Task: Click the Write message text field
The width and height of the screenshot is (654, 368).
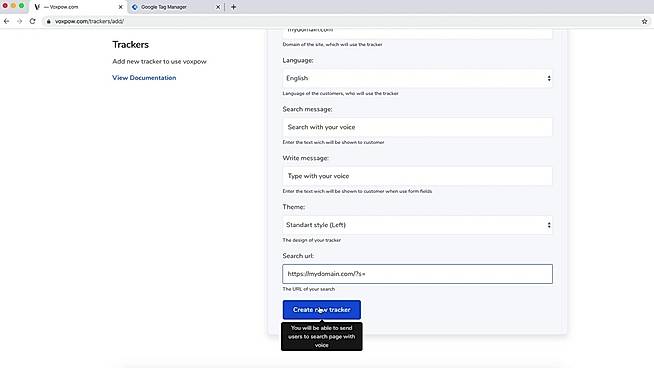Action: (x=418, y=176)
